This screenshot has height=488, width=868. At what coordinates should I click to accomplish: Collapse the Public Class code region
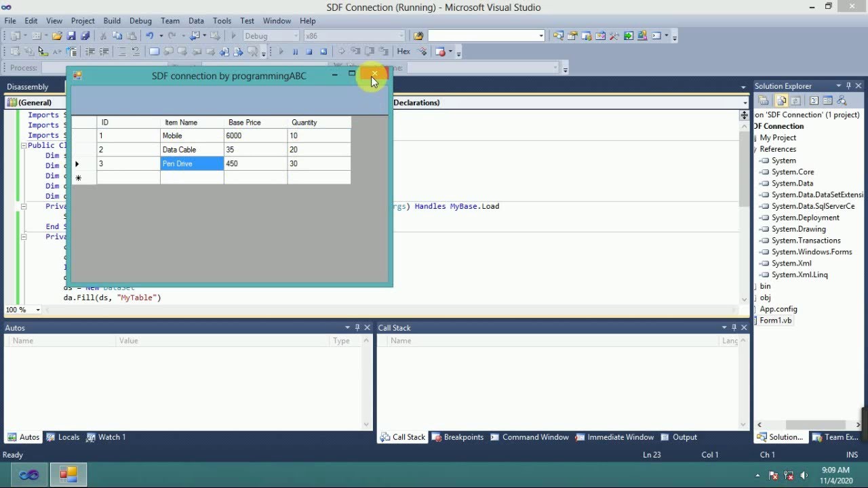coord(24,145)
